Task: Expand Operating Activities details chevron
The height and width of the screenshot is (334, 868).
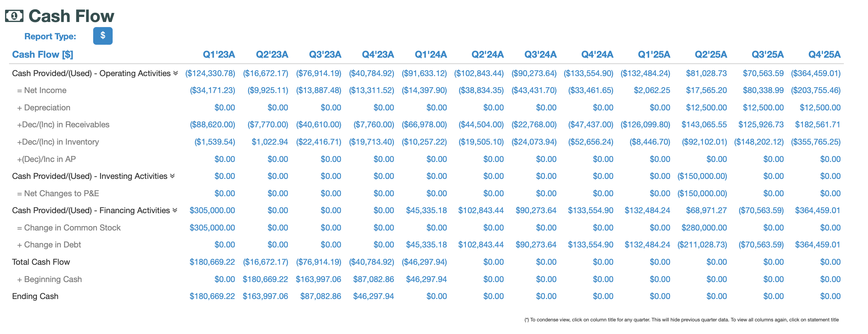Action: [x=176, y=73]
